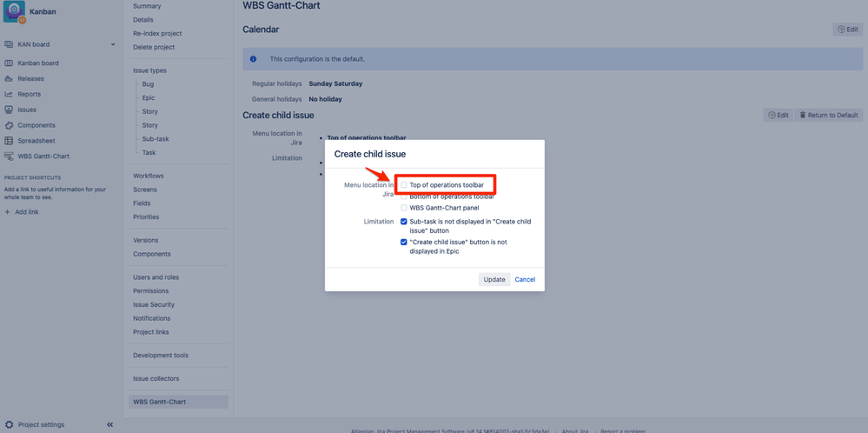Click the info icon in the default banner
The width and height of the screenshot is (868, 433).
[x=253, y=59]
